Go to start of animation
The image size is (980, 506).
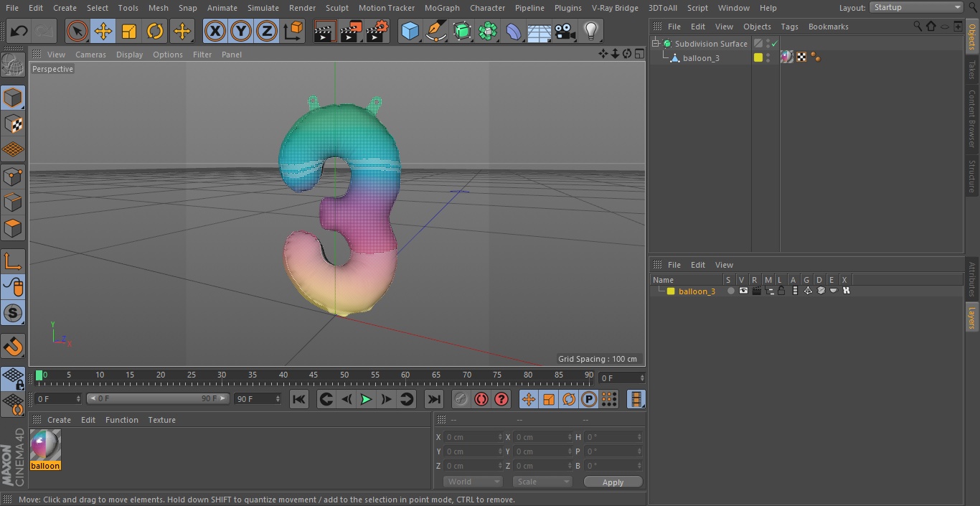299,399
